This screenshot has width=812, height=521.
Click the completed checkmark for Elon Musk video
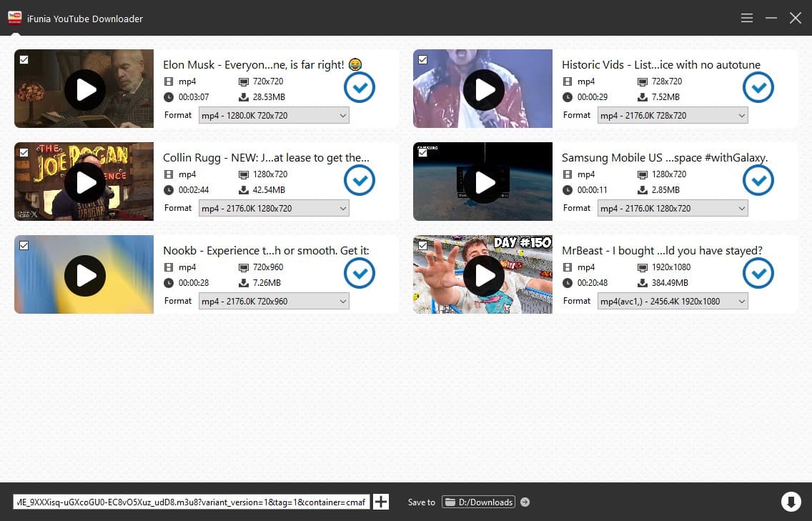click(x=359, y=88)
